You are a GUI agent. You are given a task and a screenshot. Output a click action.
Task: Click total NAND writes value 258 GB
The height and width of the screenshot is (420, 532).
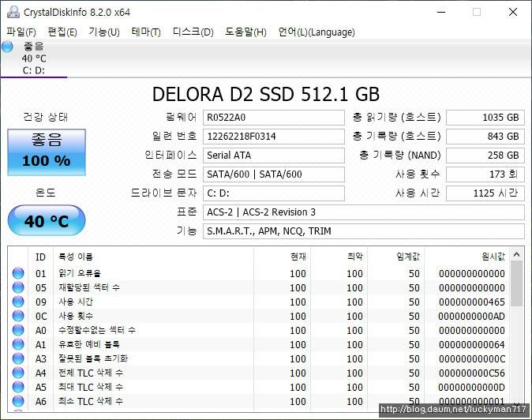coord(485,156)
